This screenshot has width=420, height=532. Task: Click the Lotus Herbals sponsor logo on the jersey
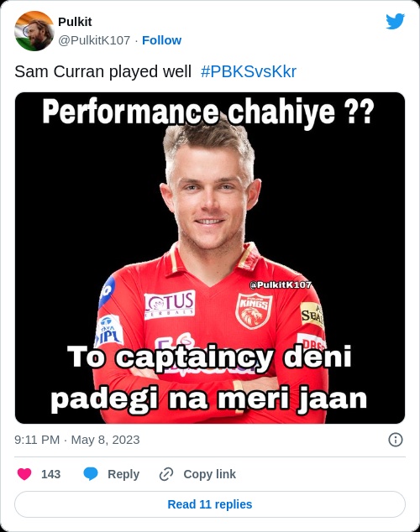(x=170, y=305)
